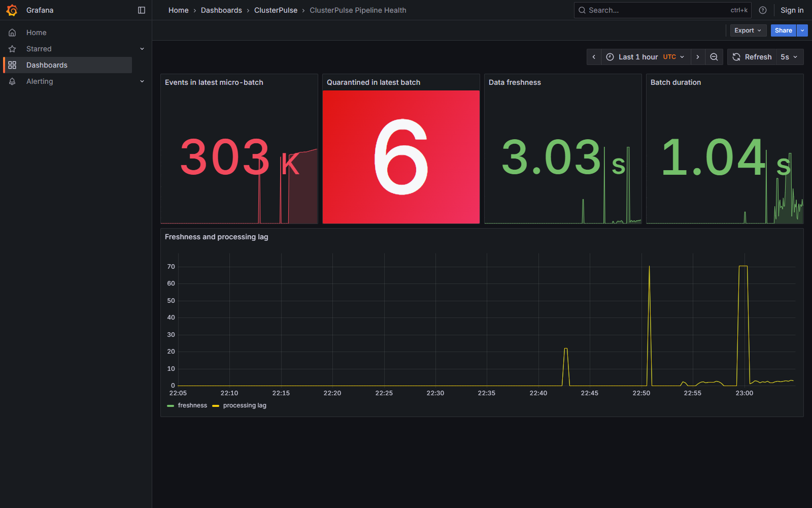812x508 pixels.
Task: Click Sign in
Action: (x=792, y=10)
